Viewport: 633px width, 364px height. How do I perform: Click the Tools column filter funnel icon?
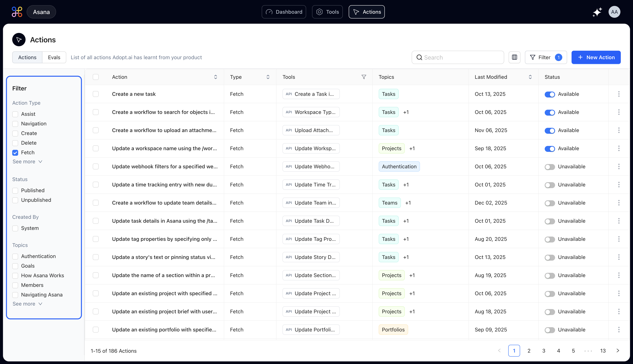pos(364,77)
